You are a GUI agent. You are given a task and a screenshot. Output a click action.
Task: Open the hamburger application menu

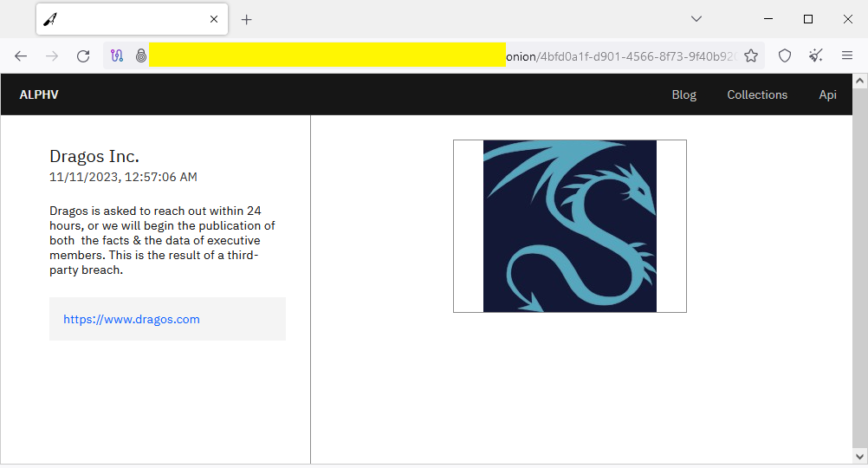(x=847, y=55)
